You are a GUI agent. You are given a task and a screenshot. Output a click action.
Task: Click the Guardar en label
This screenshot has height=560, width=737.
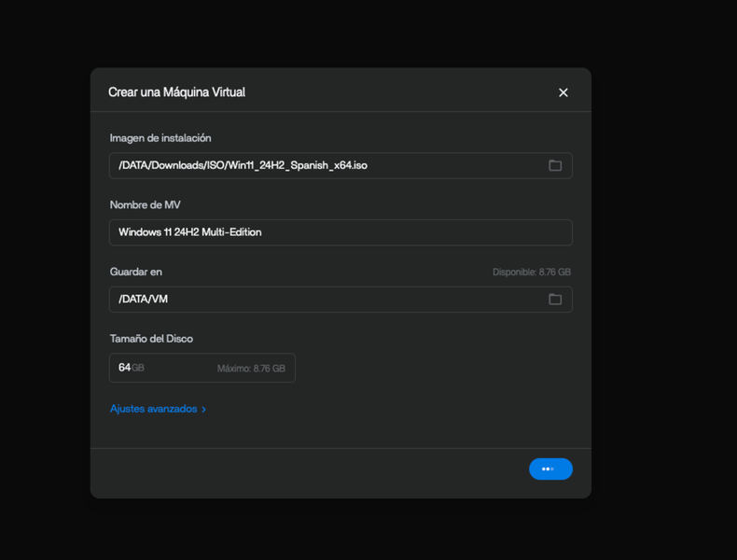click(135, 272)
